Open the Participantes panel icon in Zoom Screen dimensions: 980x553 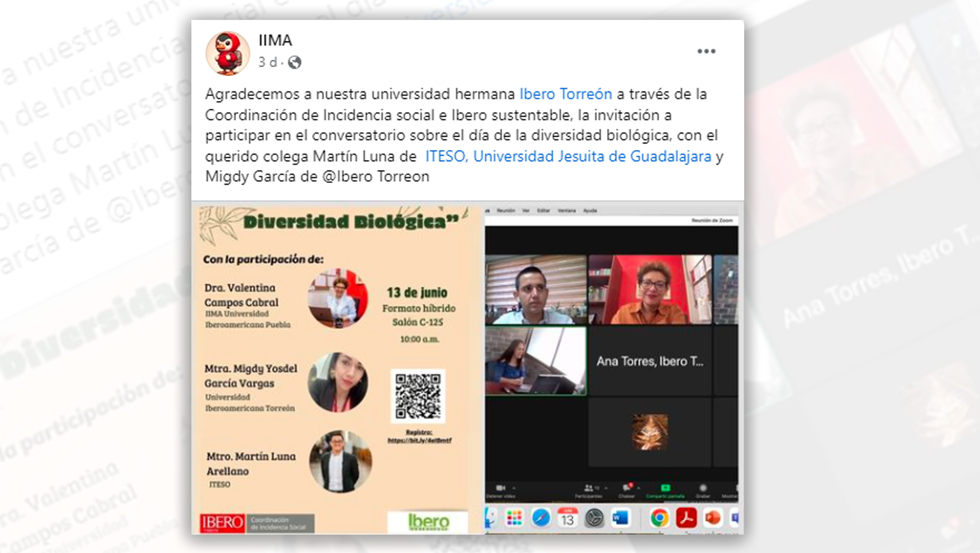[589, 488]
